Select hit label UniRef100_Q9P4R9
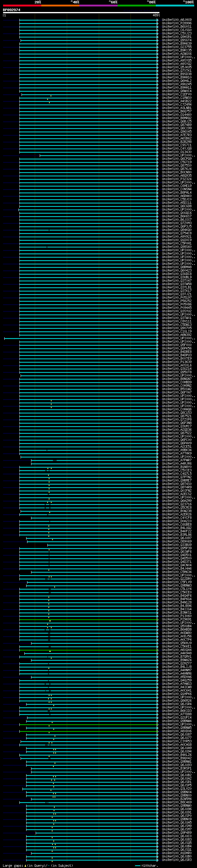Viewport: 197px width, 868px height. click(177, 833)
